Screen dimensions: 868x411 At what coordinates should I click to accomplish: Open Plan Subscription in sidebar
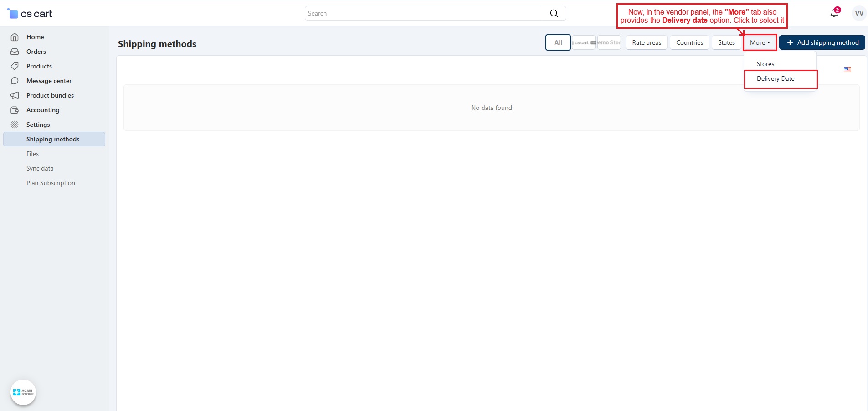point(51,183)
